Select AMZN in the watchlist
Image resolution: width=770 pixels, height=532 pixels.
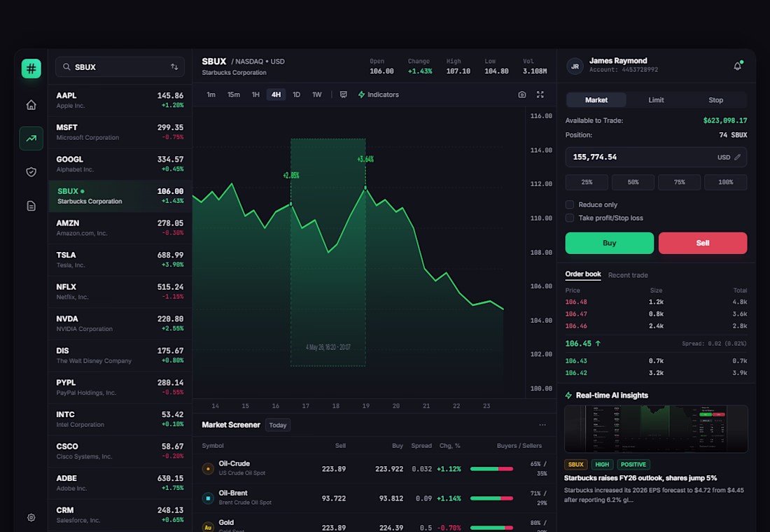(x=120, y=228)
